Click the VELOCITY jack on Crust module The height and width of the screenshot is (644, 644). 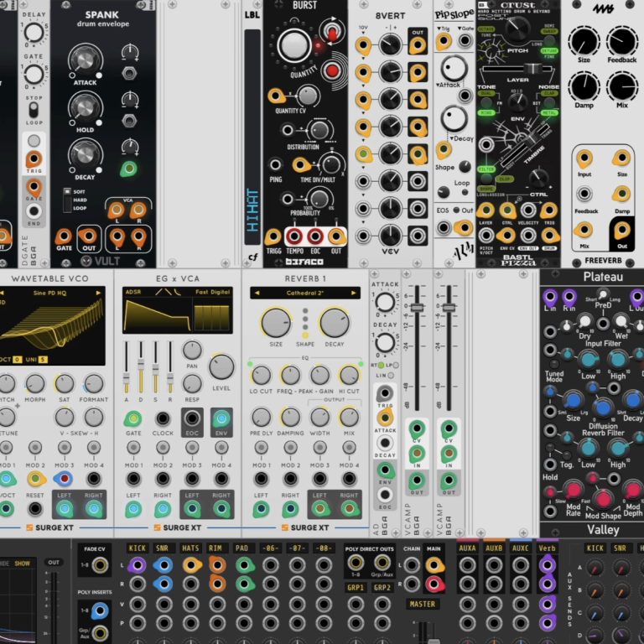(x=528, y=210)
